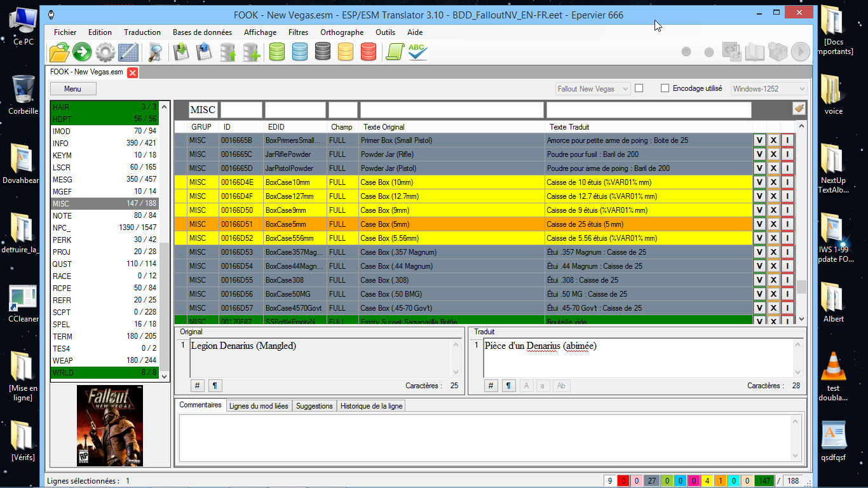Click the grey database icon with green up arrow
This screenshot has width=868, height=488.
tap(228, 52)
